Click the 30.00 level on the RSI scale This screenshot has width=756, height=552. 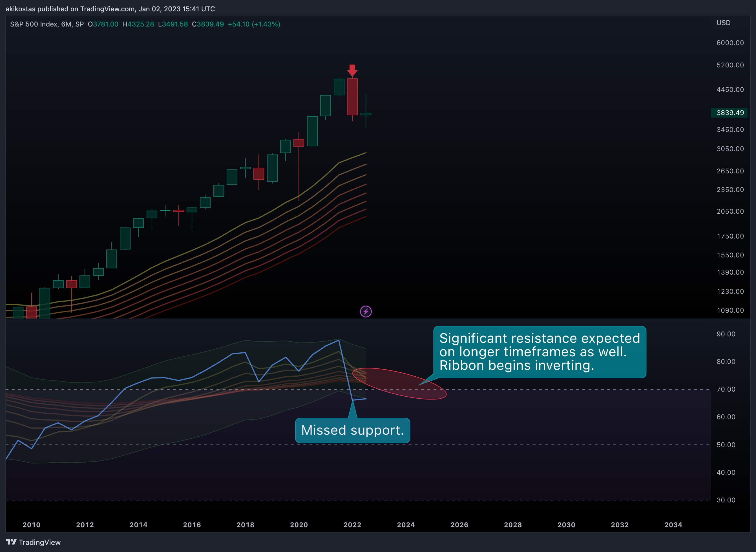click(x=726, y=500)
